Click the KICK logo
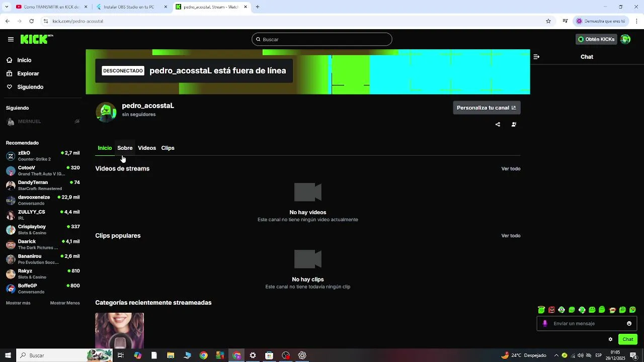 pyautogui.click(x=37, y=39)
